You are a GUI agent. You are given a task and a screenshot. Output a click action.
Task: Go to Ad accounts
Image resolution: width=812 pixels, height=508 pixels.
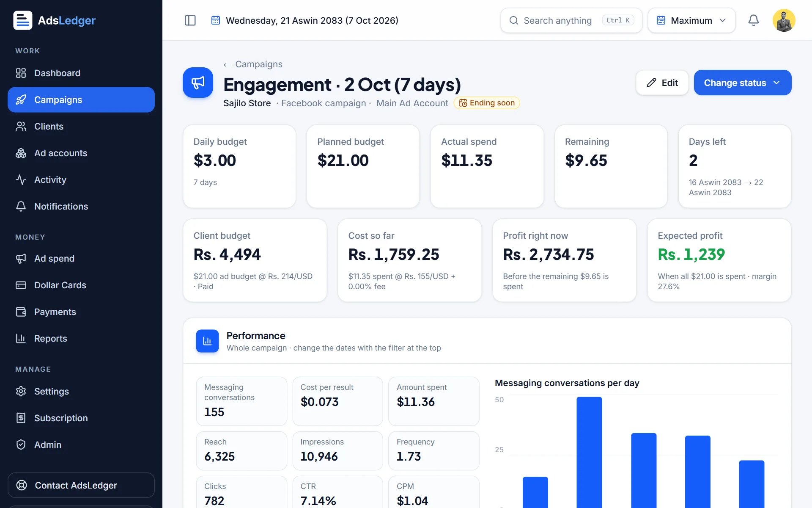pyautogui.click(x=81, y=153)
